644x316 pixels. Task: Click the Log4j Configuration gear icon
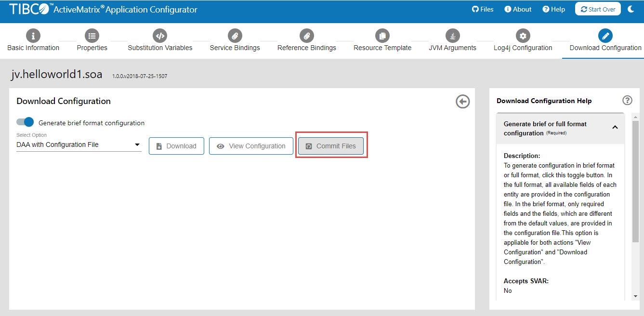coord(523,36)
